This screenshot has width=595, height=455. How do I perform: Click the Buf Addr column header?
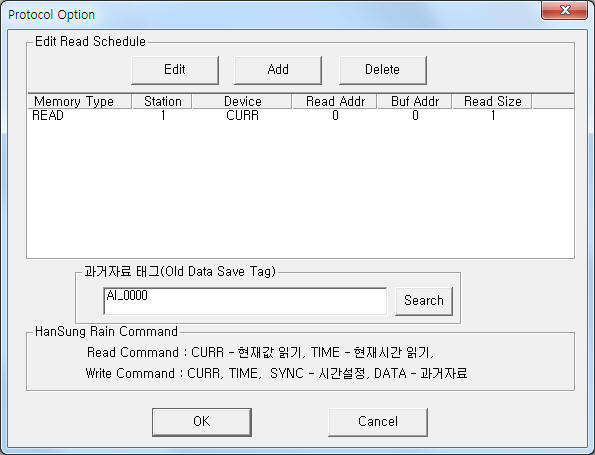pos(414,102)
